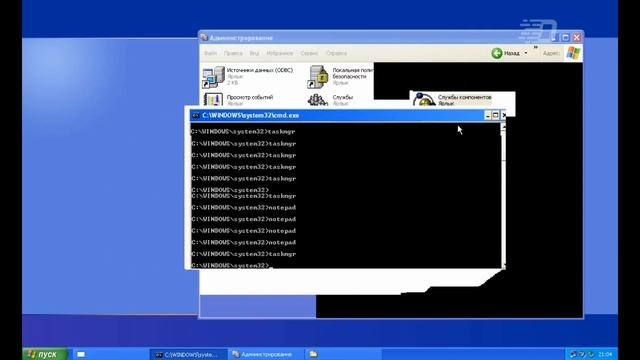640x360 pixels.
Task: Maximize the Администрирование window
Action: 565,38
